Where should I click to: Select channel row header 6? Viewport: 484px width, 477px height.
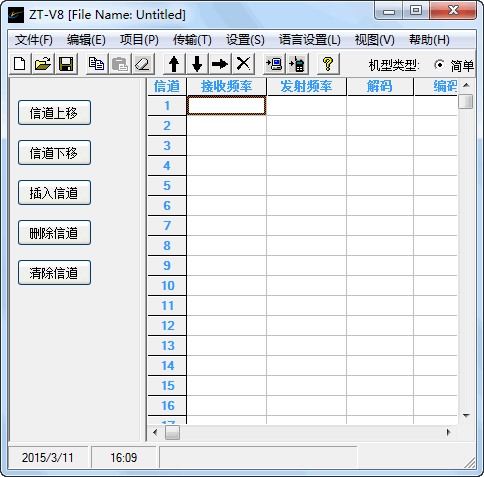point(167,206)
